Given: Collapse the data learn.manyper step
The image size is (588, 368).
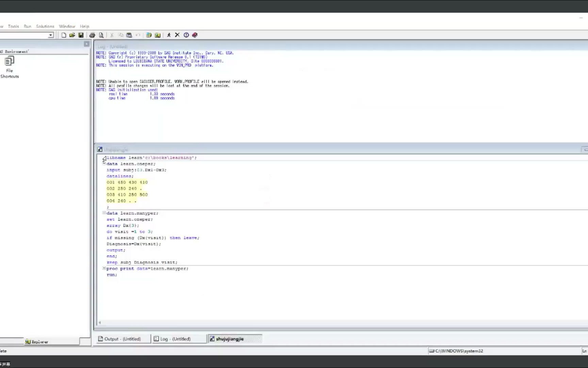Looking at the screenshot, I should coord(104,213).
